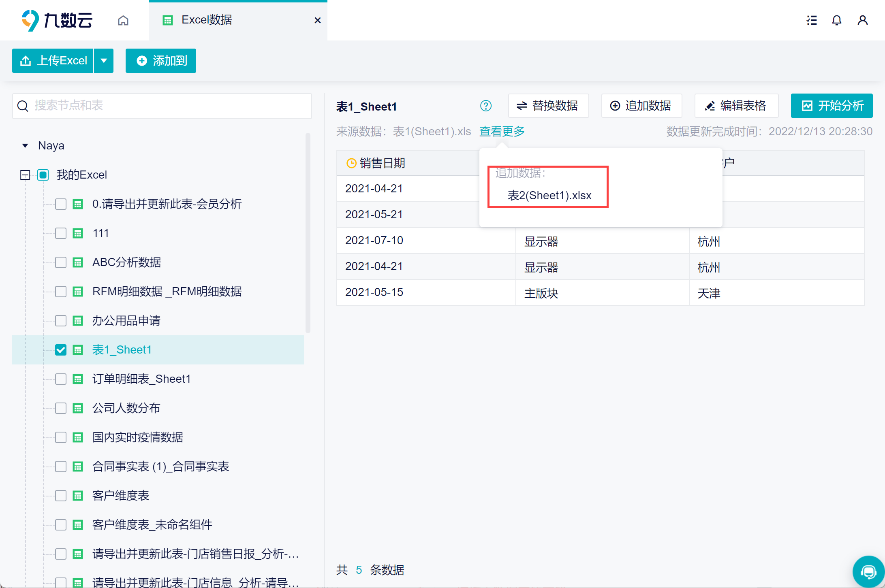Image resolution: width=885 pixels, height=588 pixels.
Task: Select 订单明细表_Sheet1 in the tree
Action: click(141, 379)
